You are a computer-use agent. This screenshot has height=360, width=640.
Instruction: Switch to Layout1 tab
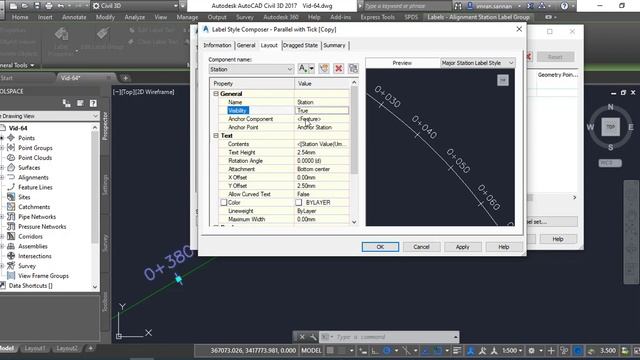pos(35,348)
